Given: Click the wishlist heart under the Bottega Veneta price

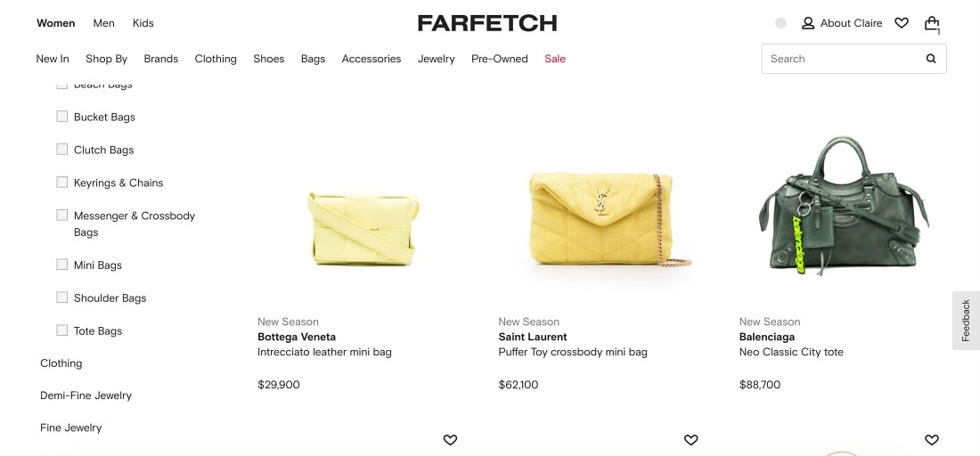Looking at the screenshot, I should (x=450, y=440).
